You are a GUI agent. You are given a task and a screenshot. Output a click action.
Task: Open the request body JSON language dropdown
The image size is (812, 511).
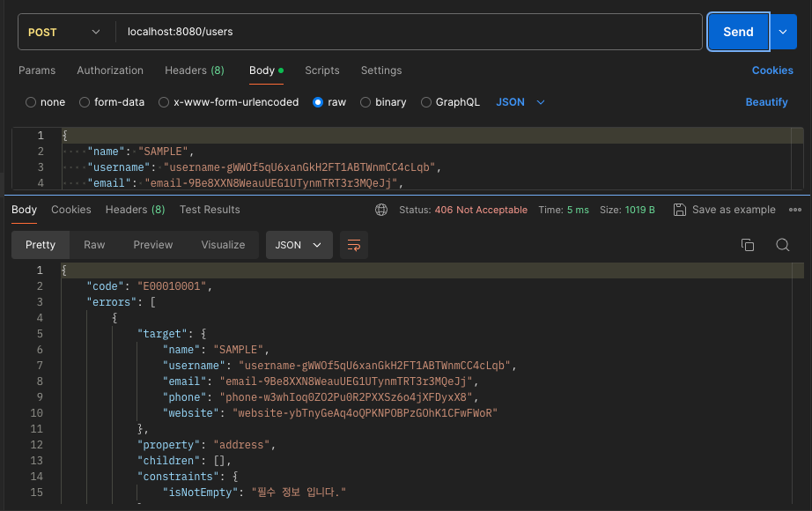point(520,102)
